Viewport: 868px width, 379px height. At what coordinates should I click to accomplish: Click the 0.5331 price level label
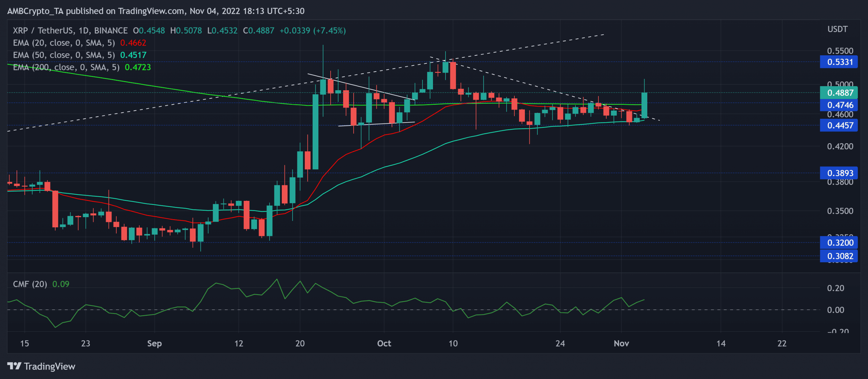pos(839,62)
